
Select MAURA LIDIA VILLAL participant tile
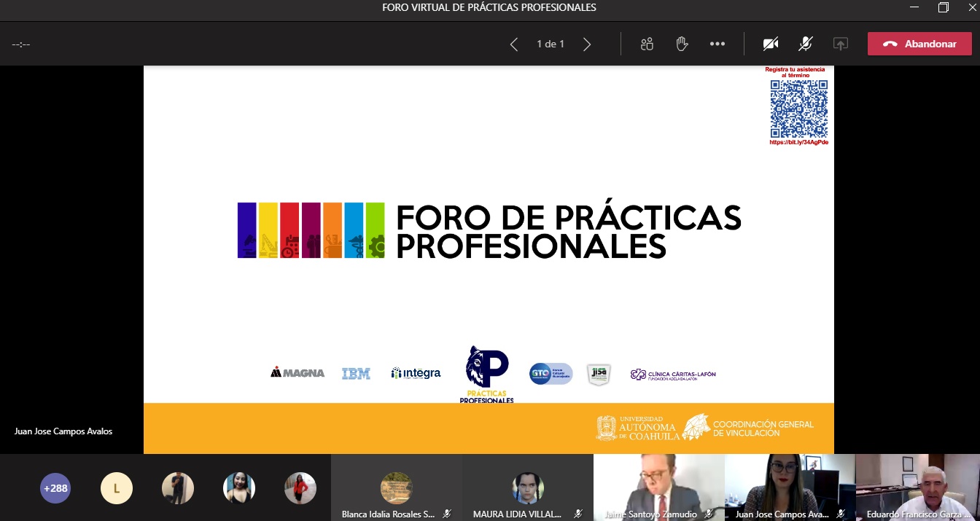(x=528, y=488)
